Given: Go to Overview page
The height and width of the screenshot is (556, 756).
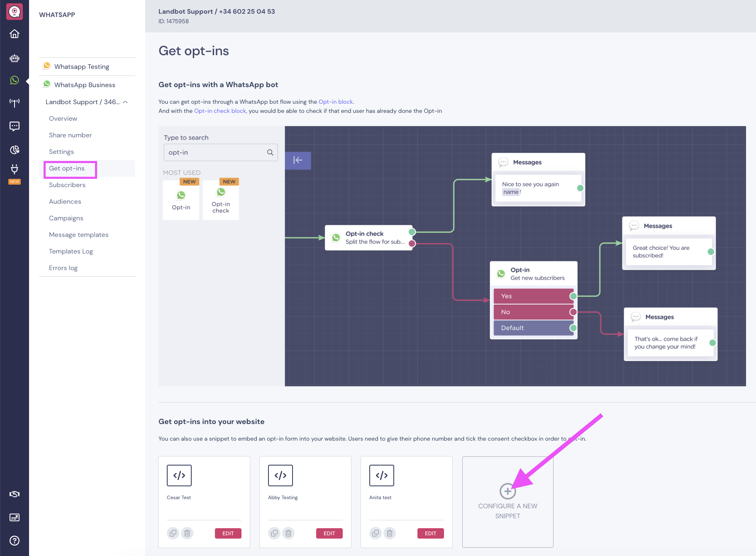Looking at the screenshot, I should click(63, 119).
